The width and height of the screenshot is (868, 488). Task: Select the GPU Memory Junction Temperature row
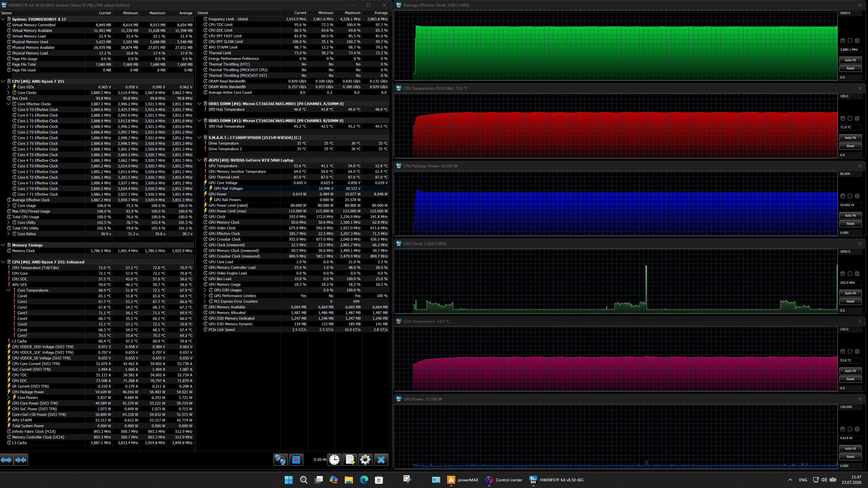click(292, 172)
